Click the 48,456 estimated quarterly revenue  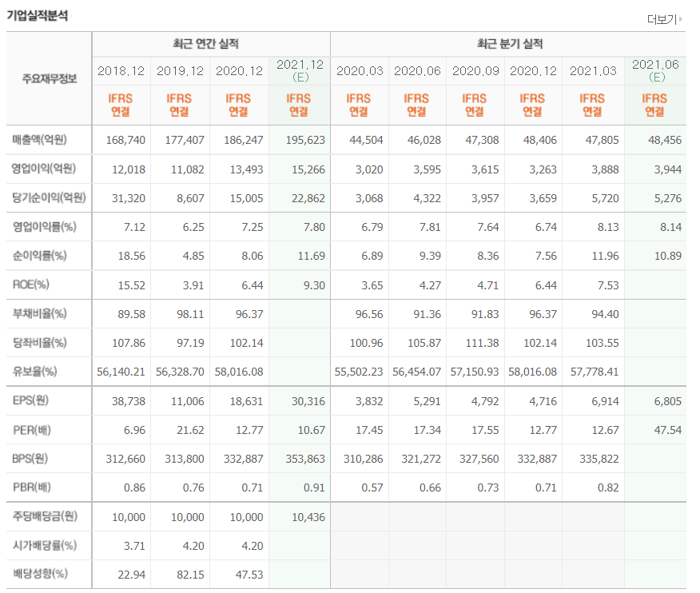[665, 140]
